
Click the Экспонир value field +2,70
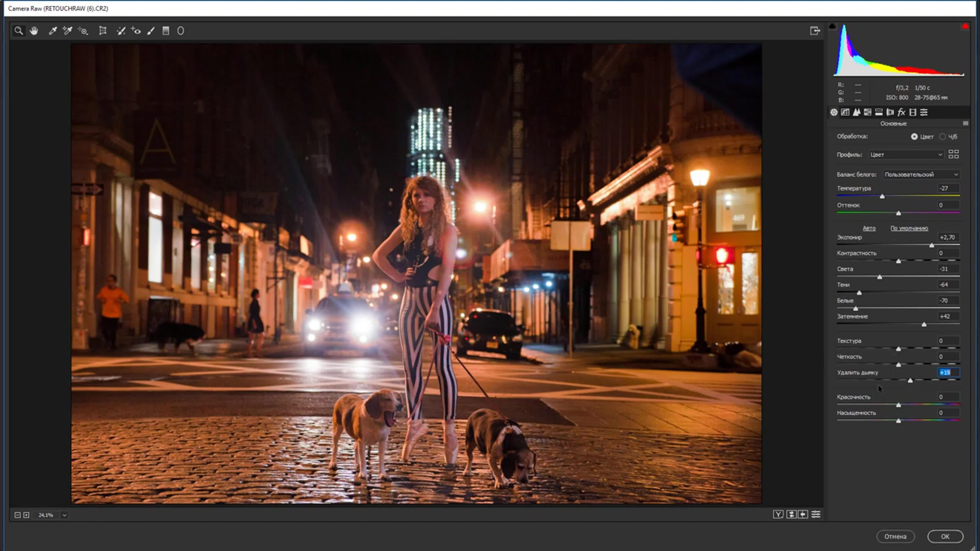[948, 237]
